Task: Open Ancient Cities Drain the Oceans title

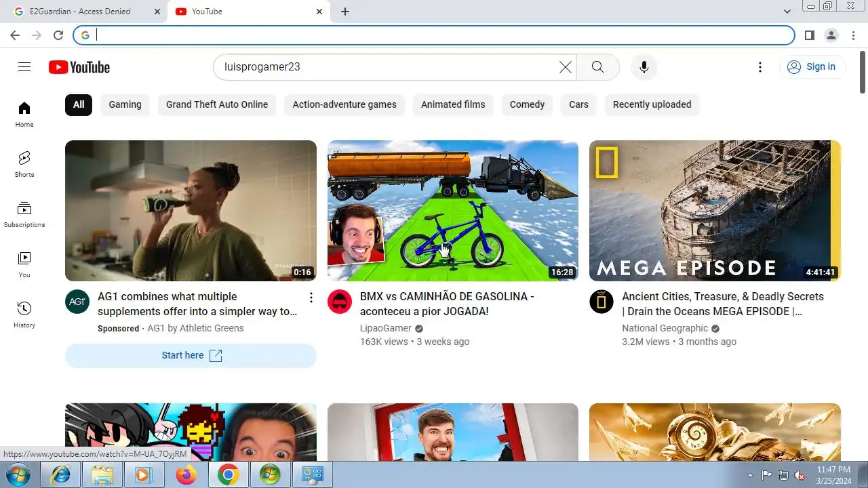Action: click(x=723, y=304)
